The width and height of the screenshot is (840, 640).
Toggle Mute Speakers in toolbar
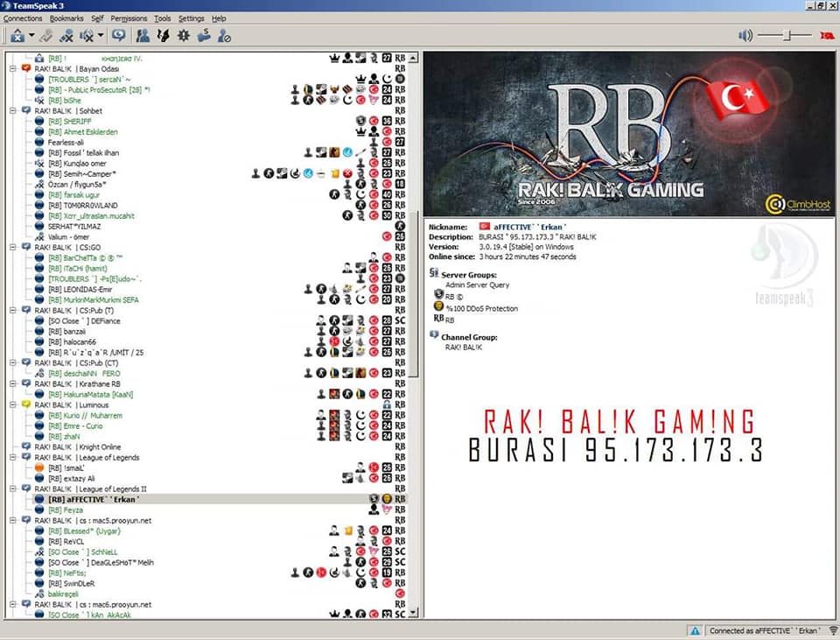[87, 36]
